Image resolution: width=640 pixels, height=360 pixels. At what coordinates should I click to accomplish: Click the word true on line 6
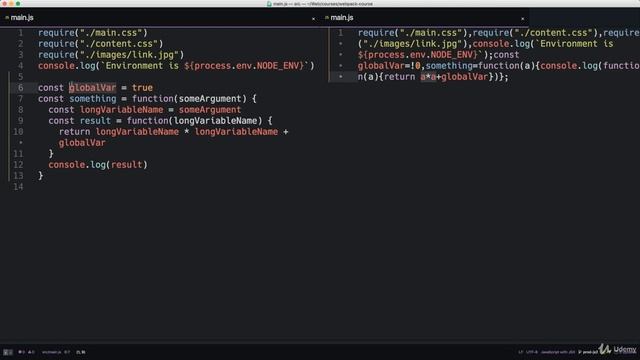tap(142, 88)
